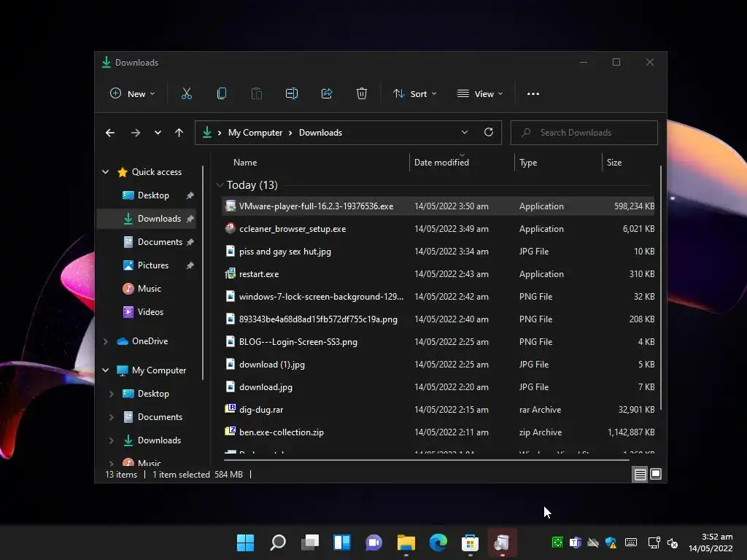Click Windows Security tray icon
Viewport: 747px width, 560px height.
pyautogui.click(x=611, y=542)
